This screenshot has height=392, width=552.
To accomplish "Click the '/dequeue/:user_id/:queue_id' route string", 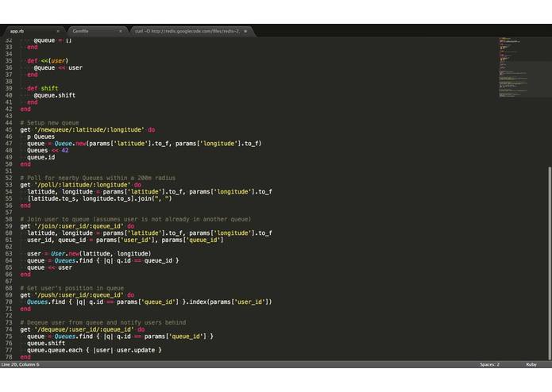I will (x=84, y=329).
